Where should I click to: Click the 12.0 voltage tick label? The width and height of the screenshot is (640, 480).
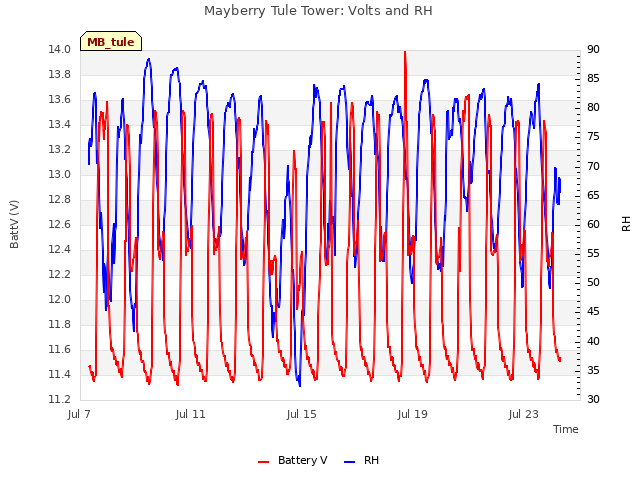(60, 300)
